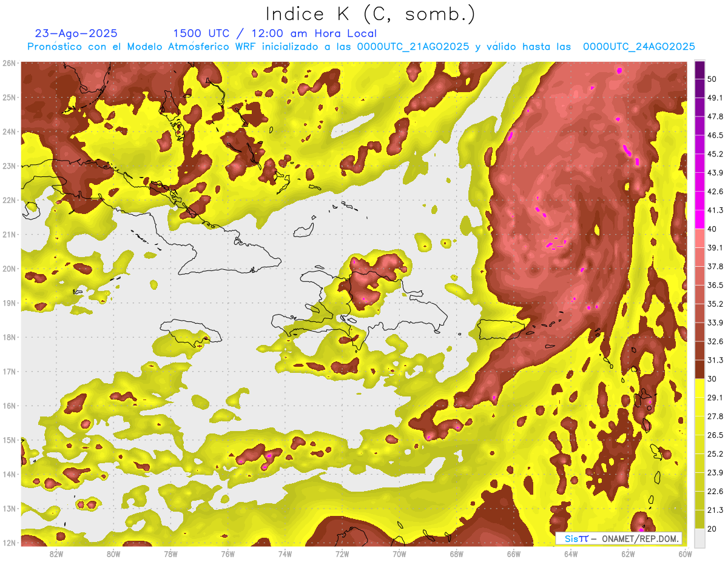Click the "16N" latitude axis label

[9, 406]
